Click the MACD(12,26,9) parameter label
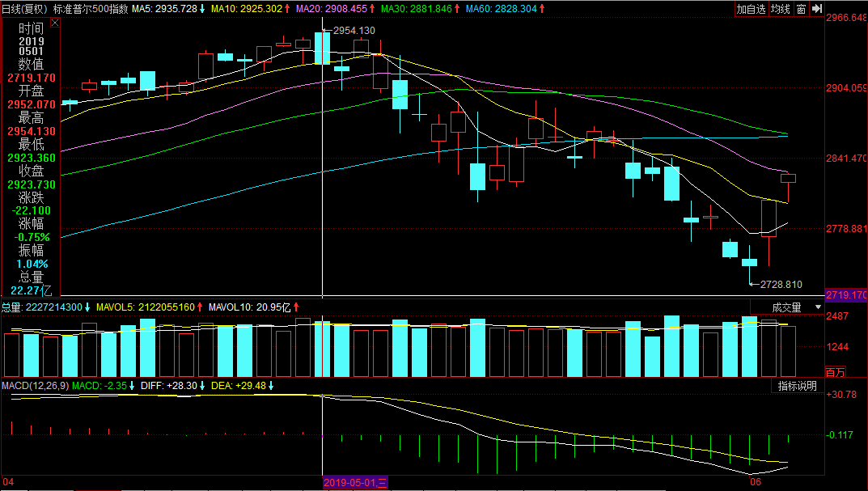The height and width of the screenshot is (491, 868). click(x=34, y=386)
